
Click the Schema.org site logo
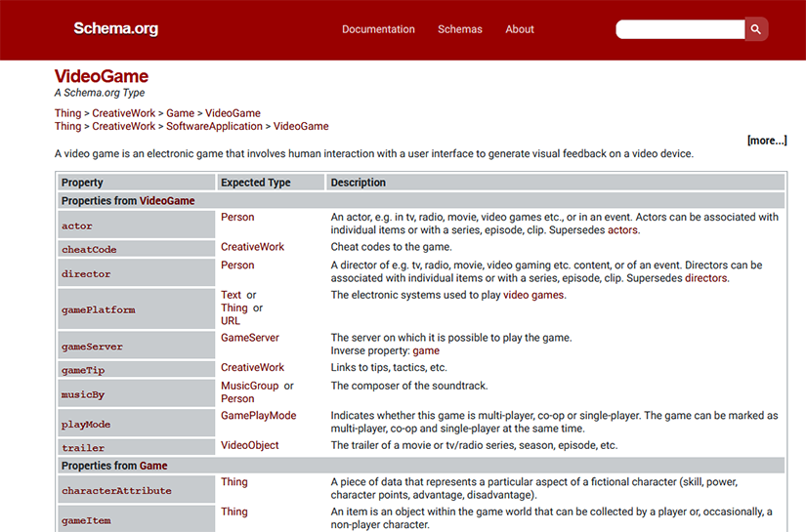(x=115, y=29)
